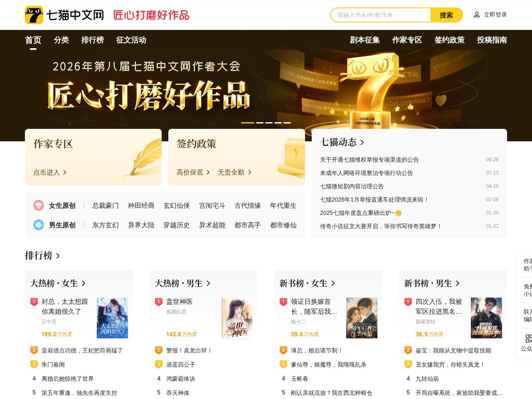This screenshot has height=399, width=532.
Task: Open 新书榜·女生 list via chevron
Action: [x=333, y=283]
